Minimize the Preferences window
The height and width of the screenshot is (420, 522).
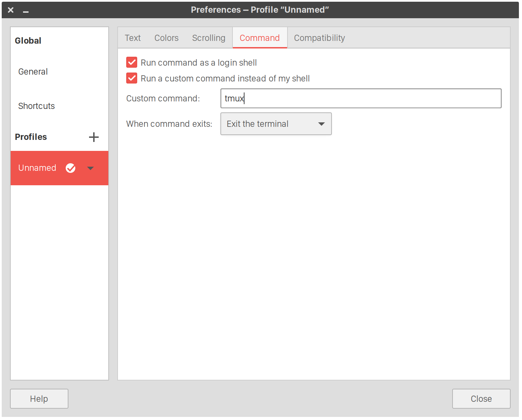(26, 11)
